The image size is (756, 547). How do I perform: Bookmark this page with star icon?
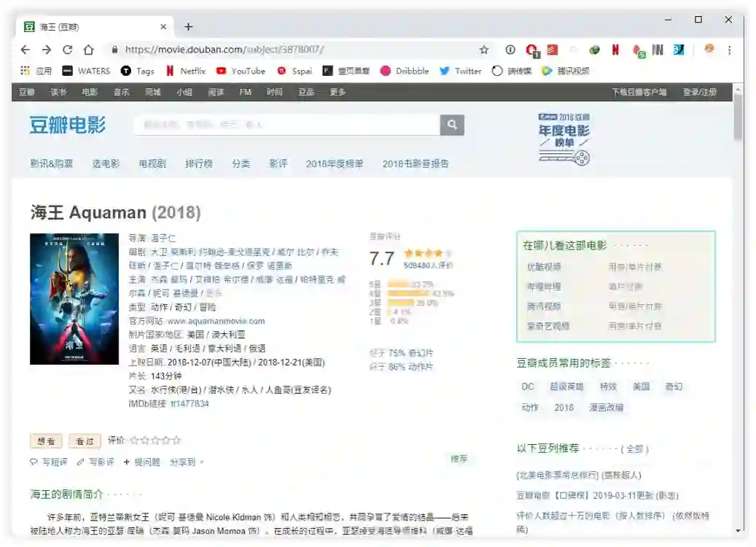coord(484,50)
